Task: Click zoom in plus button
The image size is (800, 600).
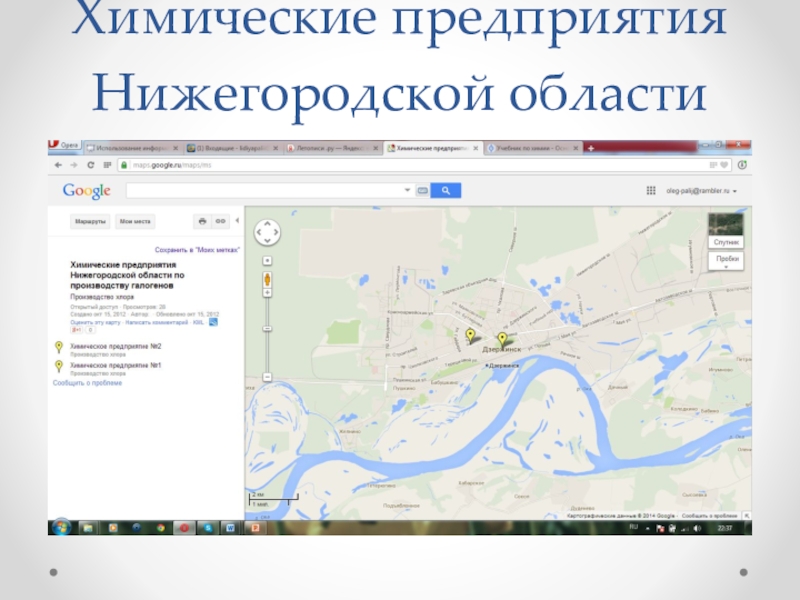Action: pyautogui.click(x=267, y=294)
